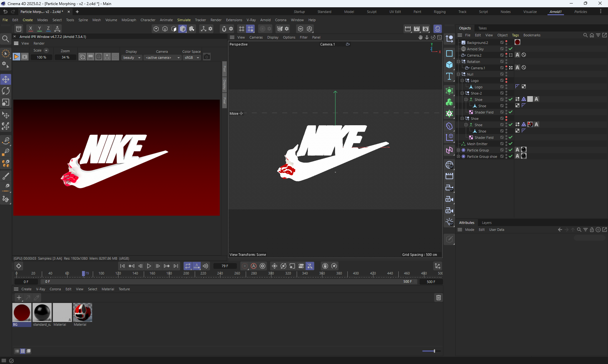Click the snapshot camera icon in IPR
This screenshot has width=608, height=364.
tap(207, 57)
